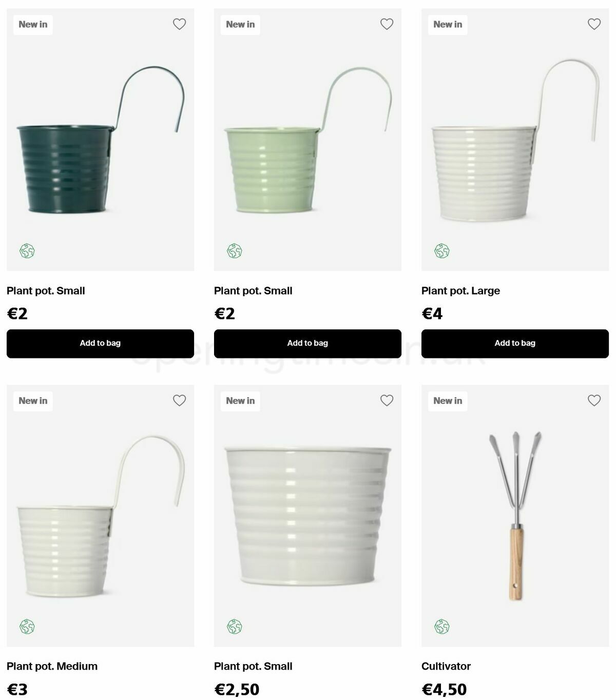The width and height of the screenshot is (616, 700).
Task: Add light green small pot to bag
Action: (307, 344)
